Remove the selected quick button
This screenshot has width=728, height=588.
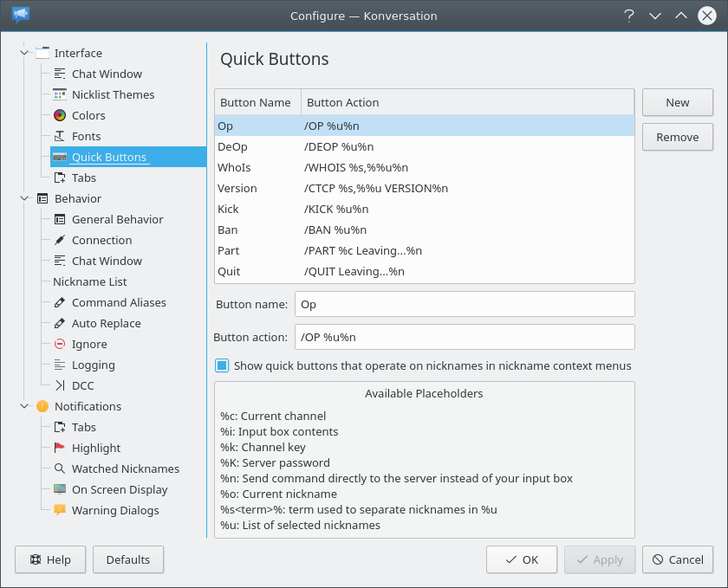677,137
